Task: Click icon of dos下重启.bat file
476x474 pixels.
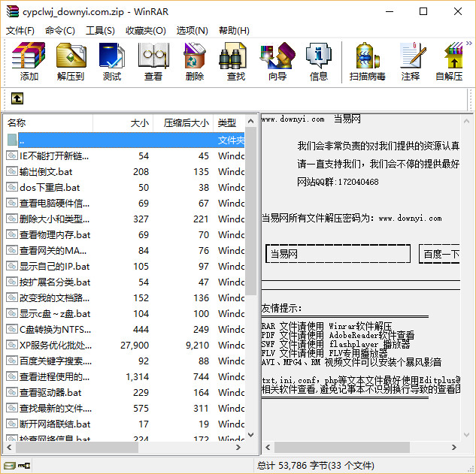Action: click(12, 187)
